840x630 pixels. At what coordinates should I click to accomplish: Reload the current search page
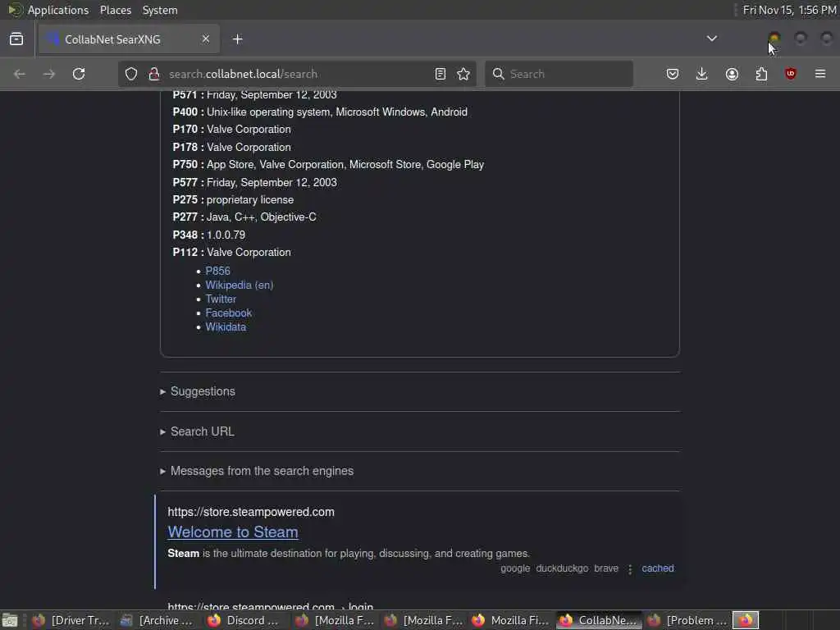pyautogui.click(x=79, y=74)
